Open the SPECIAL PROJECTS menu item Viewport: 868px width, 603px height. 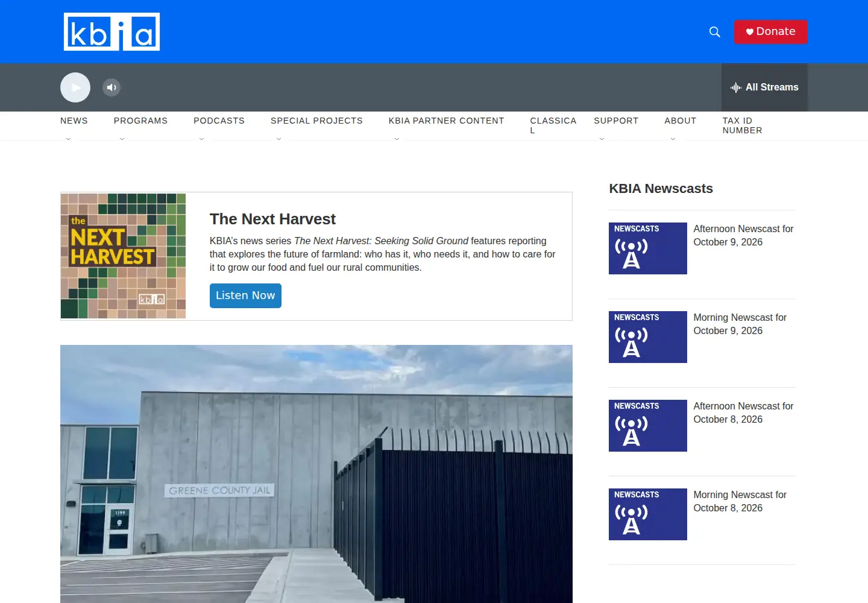coord(316,121)
